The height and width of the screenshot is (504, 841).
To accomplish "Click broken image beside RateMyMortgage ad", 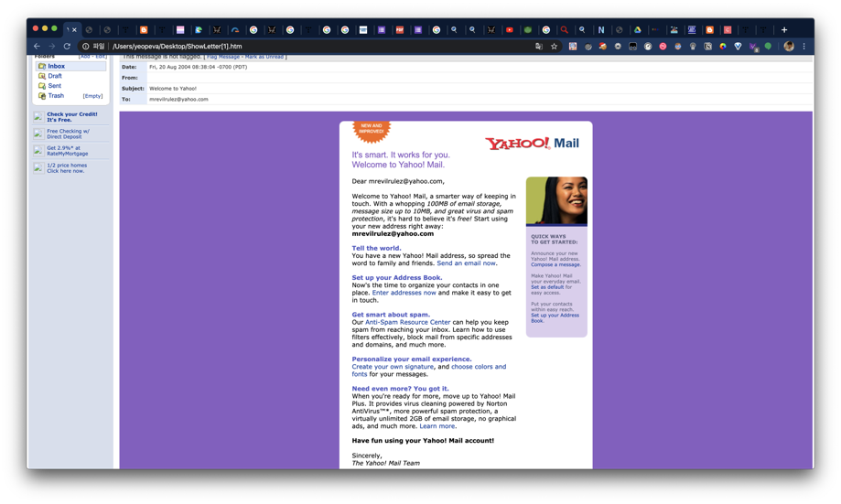I will (x=38, y=150).
